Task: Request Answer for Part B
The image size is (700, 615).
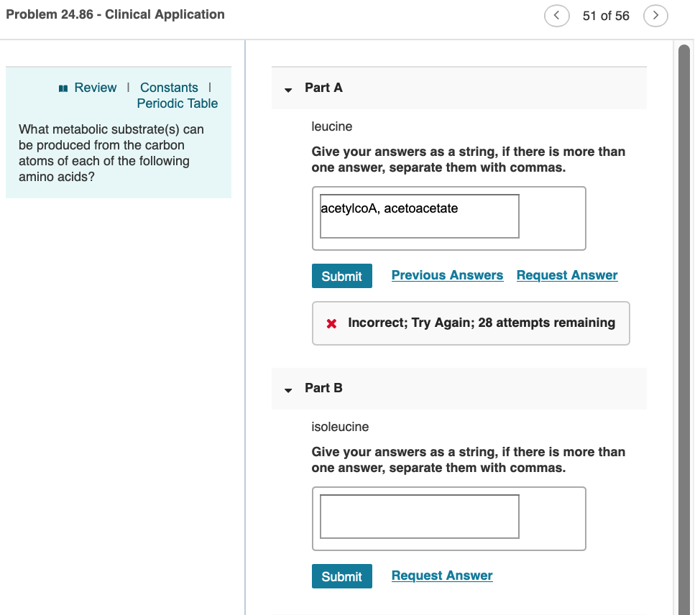Action: click(x=441, y=575)
